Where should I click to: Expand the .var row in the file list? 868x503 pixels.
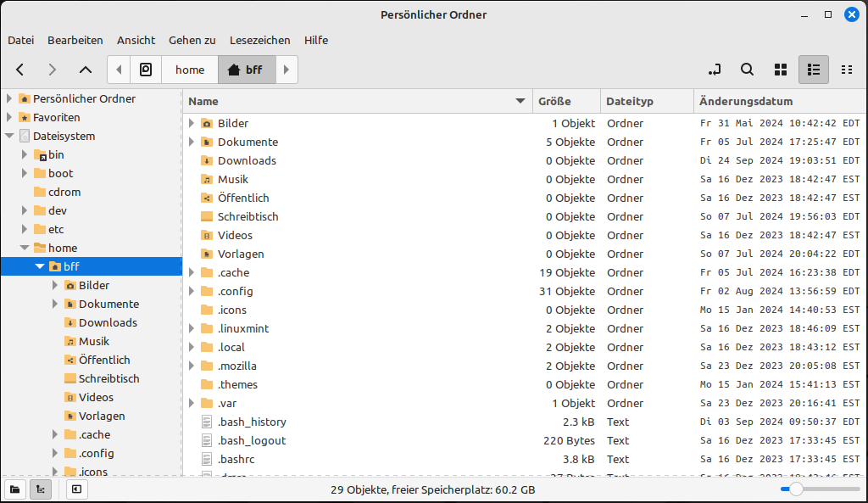click(x=192, y=403)
